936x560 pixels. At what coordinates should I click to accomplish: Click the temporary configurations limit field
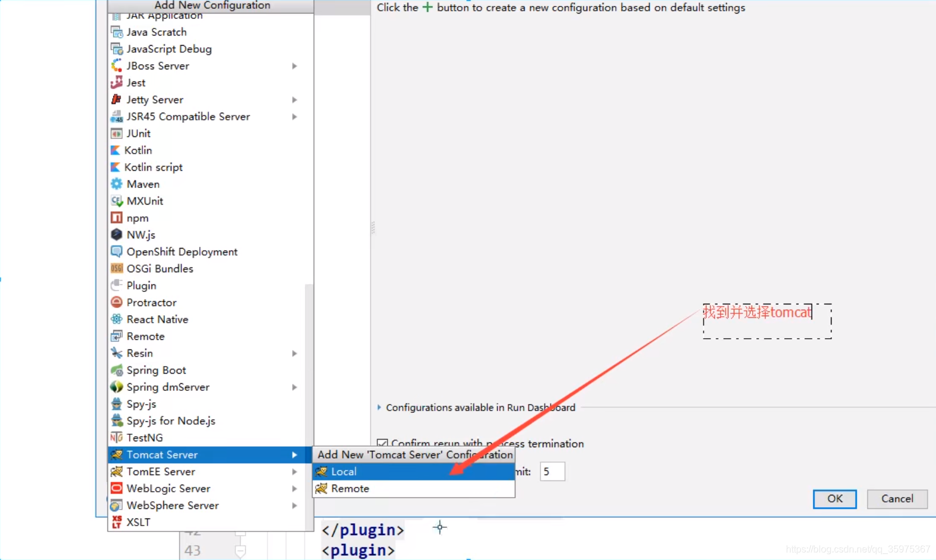(552, 472)
